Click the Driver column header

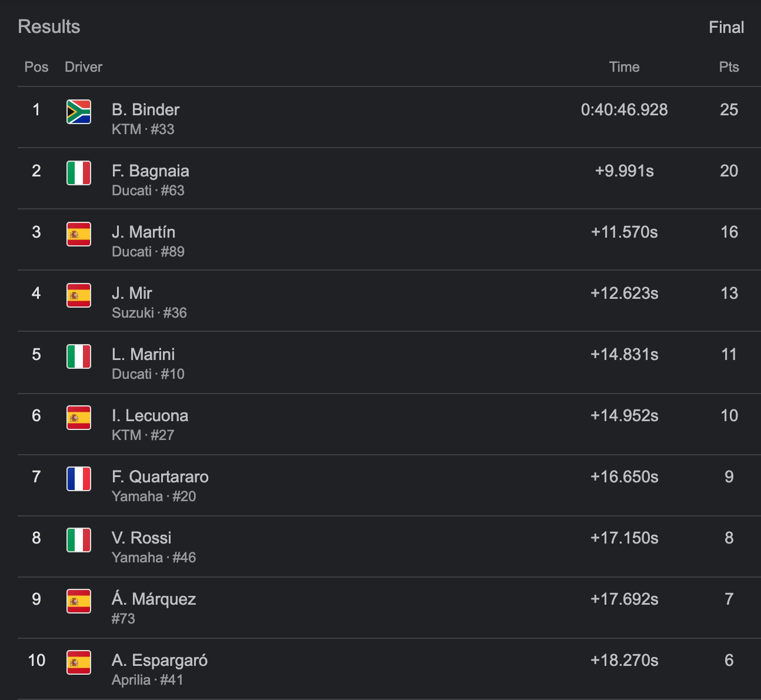coord(84,67)
